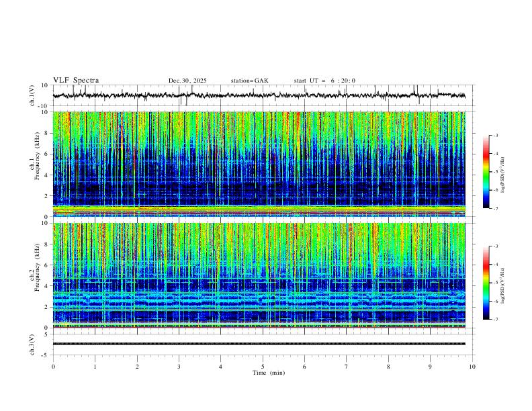Click the ch.1 voltage waveform trace
532x411 pixels.
259,95
